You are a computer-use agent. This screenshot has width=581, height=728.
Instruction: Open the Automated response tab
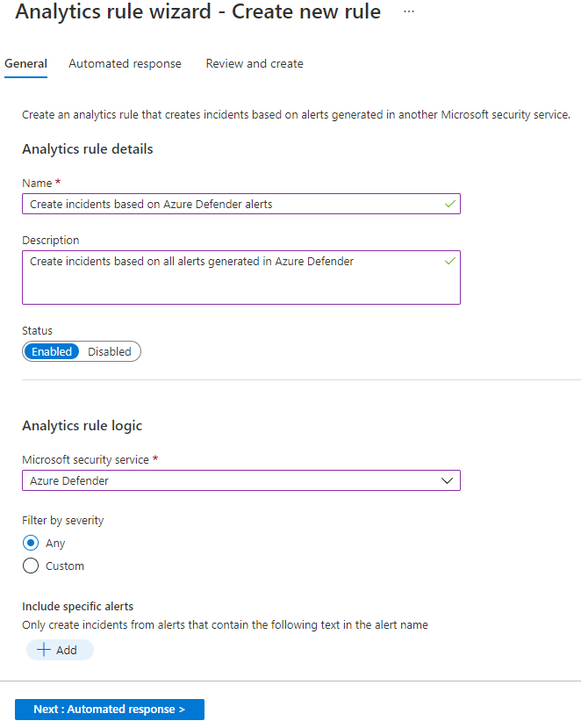125,63
